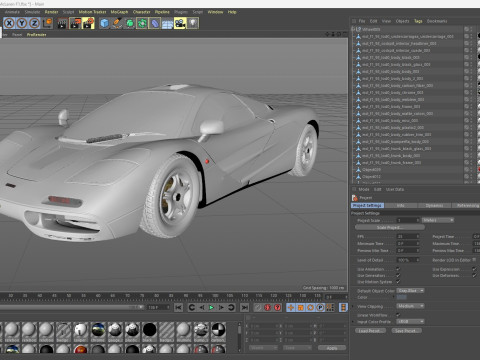Add a Floor environment object
480x360 pixels.
pyautogui.click(x=167, y=23)
